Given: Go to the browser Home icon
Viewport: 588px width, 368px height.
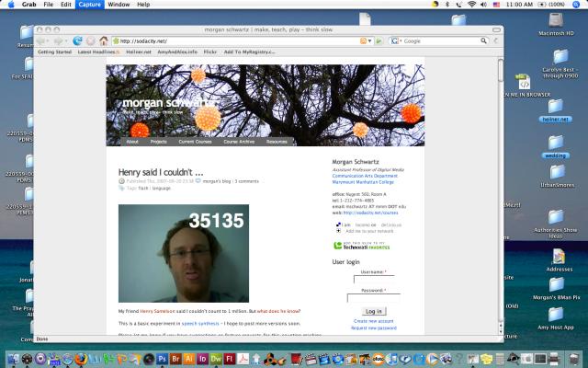Looking at the screenshot, I should 104,40.
